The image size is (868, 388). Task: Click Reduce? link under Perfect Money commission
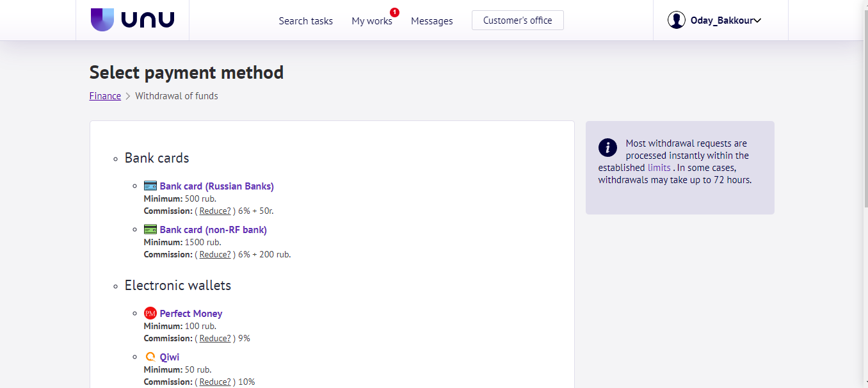[x=215, y=339]
